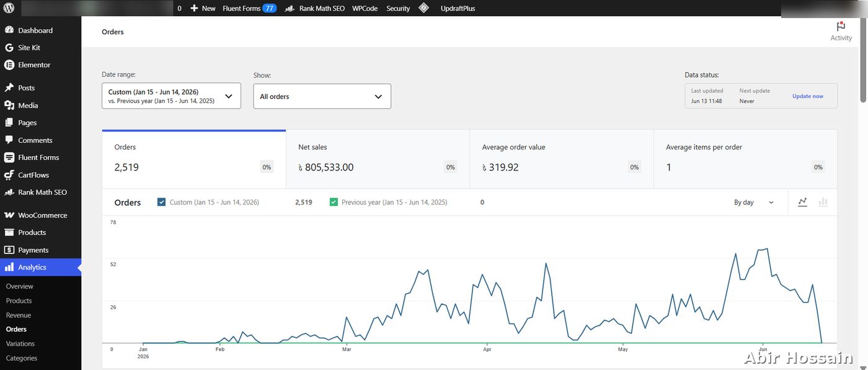Open the Site Kit sidebar icon
868x370 pixels.
(9, 48)
